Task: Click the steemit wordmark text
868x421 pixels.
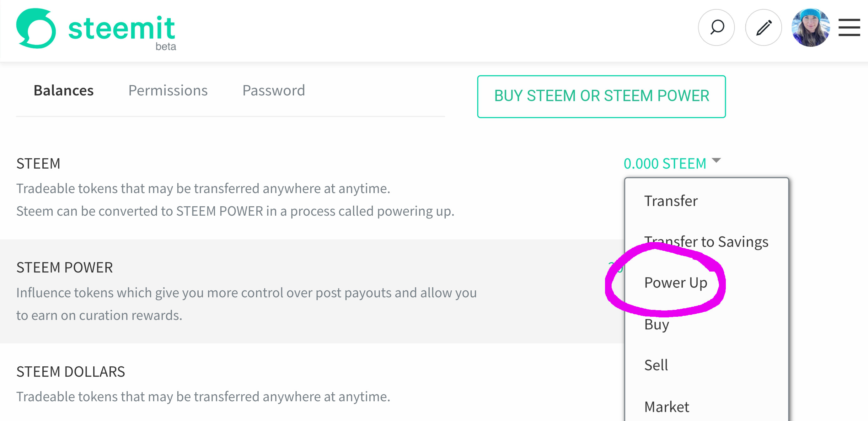Action: point(121,28)
